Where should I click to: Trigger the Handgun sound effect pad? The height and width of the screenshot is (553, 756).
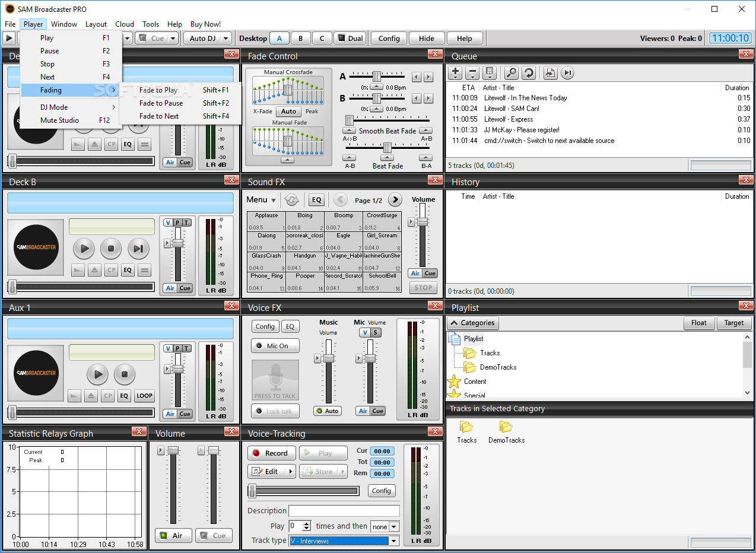click(x=305, y=262)
